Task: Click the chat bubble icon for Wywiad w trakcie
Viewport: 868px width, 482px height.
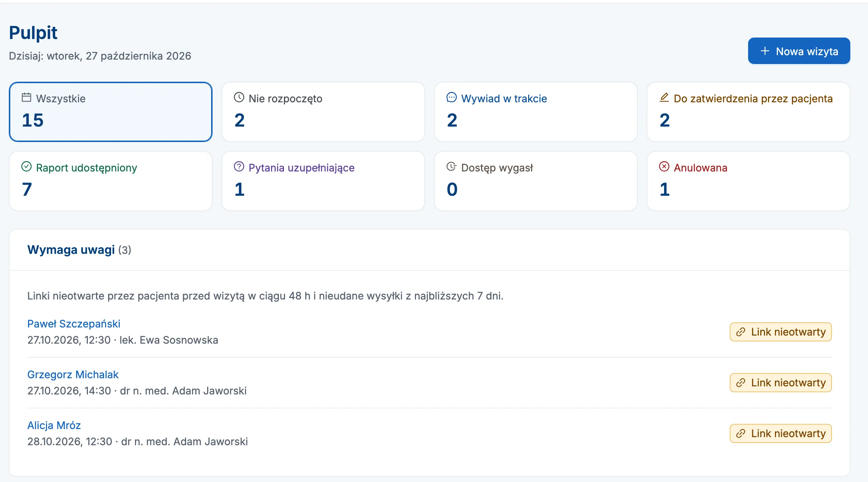Action: click(452, 98)
